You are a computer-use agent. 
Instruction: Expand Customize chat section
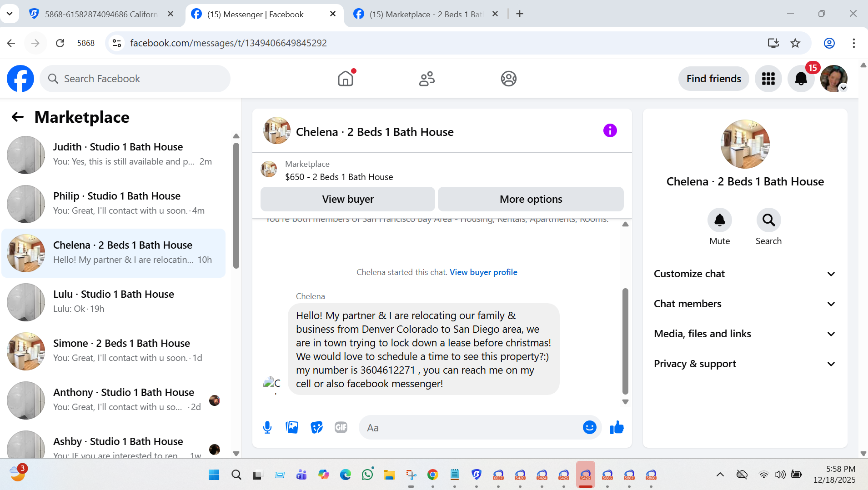(x=745, y=274)
